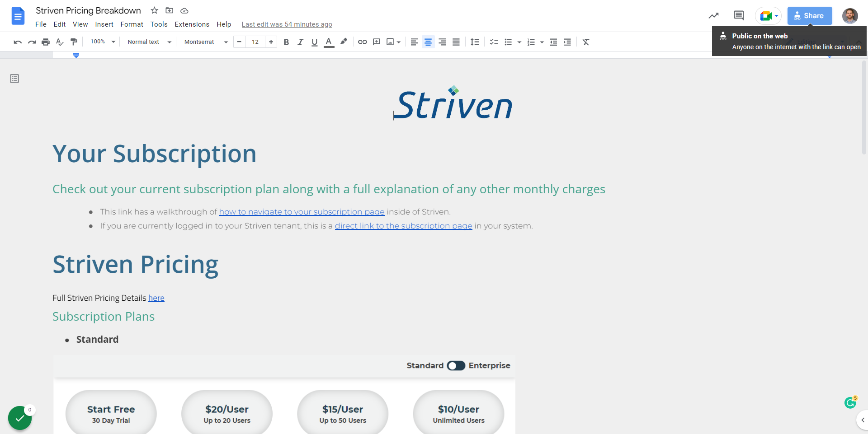Image resolution: width=868 pixels, height=434 pixels.
Task: Toggle italic formatting
Action: [x=300, y=42]
